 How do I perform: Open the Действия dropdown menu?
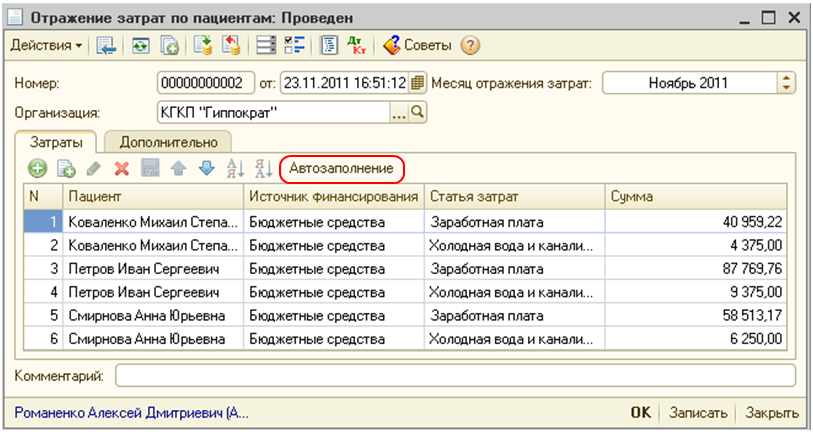(x=47, y=46)
